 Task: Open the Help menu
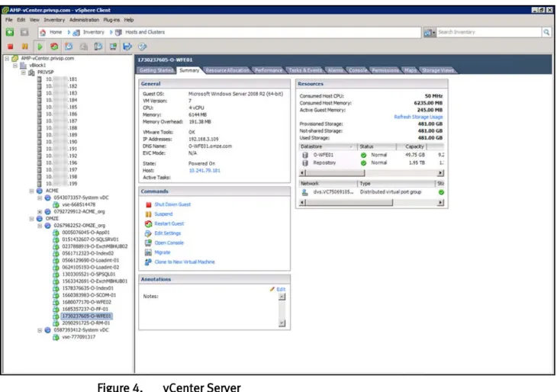(129, 20)
